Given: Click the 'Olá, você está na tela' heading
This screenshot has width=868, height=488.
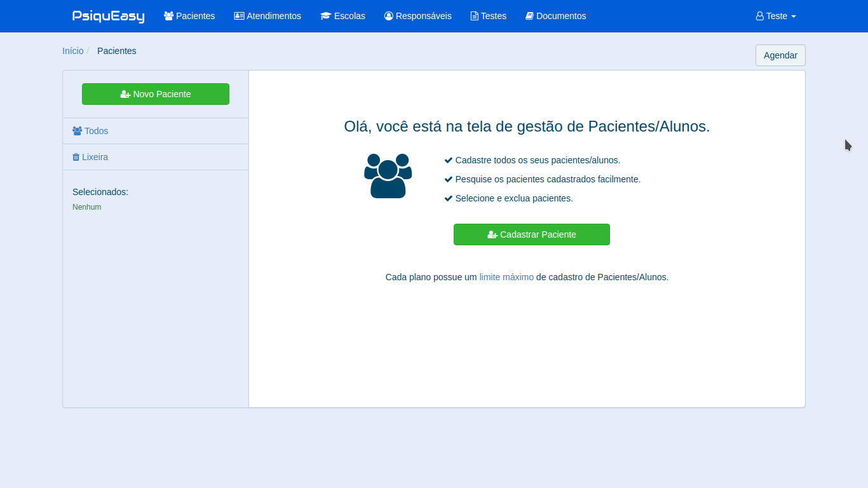Looking at the screenshot, I should coord(527,126).
